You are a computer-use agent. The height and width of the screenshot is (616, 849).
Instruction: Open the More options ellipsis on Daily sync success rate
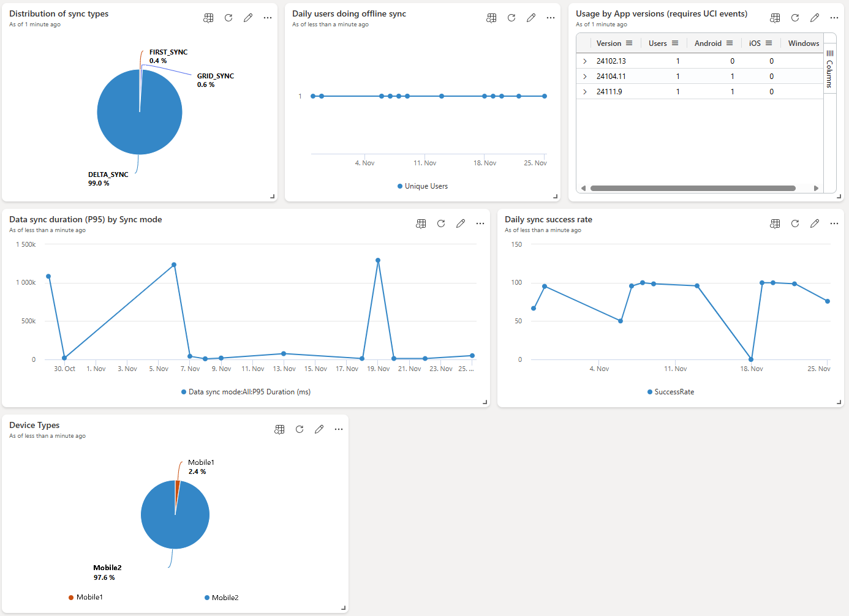tap(834, 223)
